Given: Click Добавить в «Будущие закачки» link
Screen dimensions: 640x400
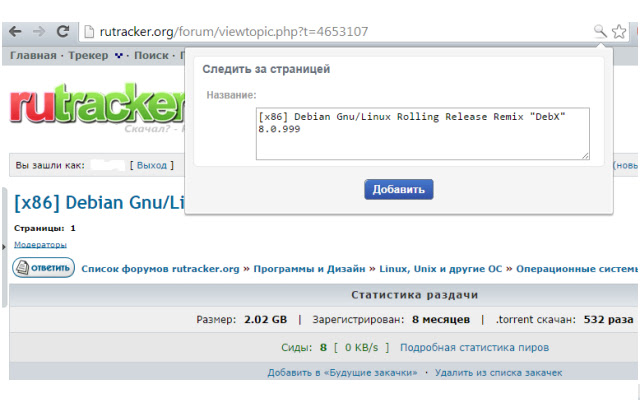Looking at the screenshot, I should [342, 373].
